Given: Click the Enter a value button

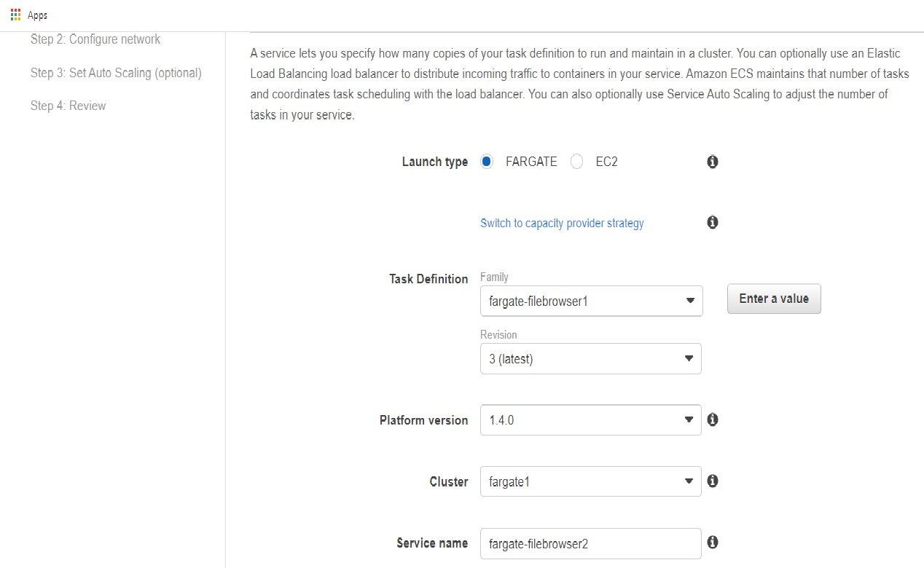Looking at the screenshot, I should (x=774, y=299).
